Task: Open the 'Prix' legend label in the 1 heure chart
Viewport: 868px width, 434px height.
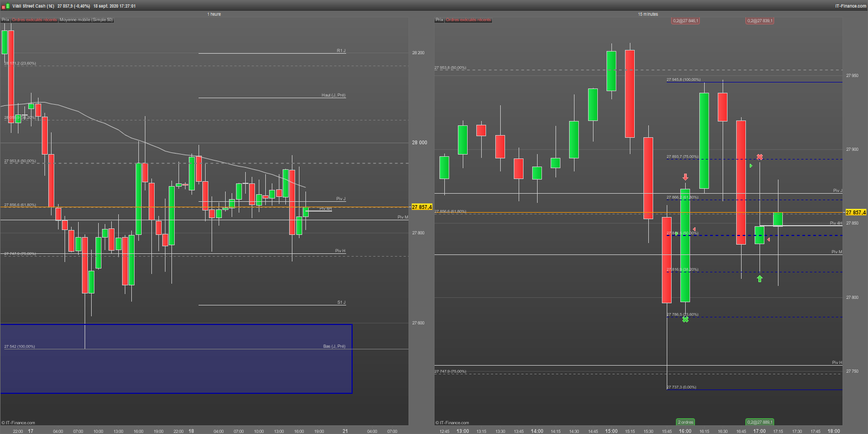Action: [5, 20]
